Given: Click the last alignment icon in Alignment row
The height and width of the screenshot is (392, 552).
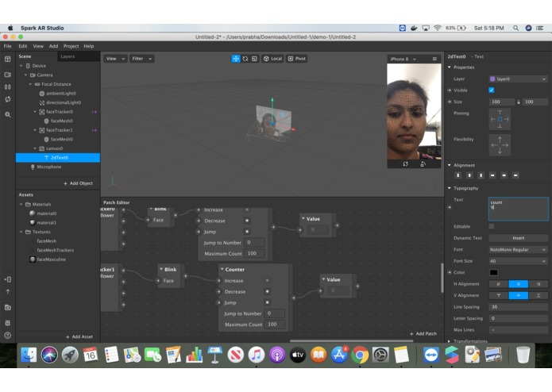Looking at the screenshot, I should [x=515, y=175].
